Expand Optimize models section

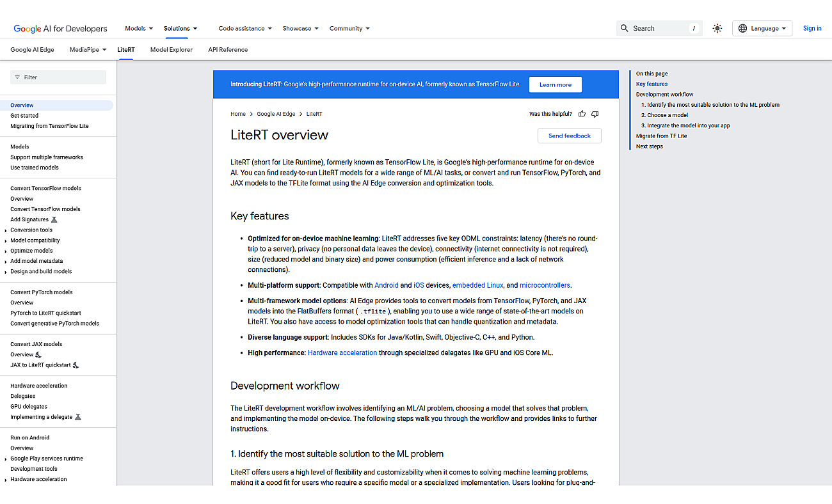point(6,251)
